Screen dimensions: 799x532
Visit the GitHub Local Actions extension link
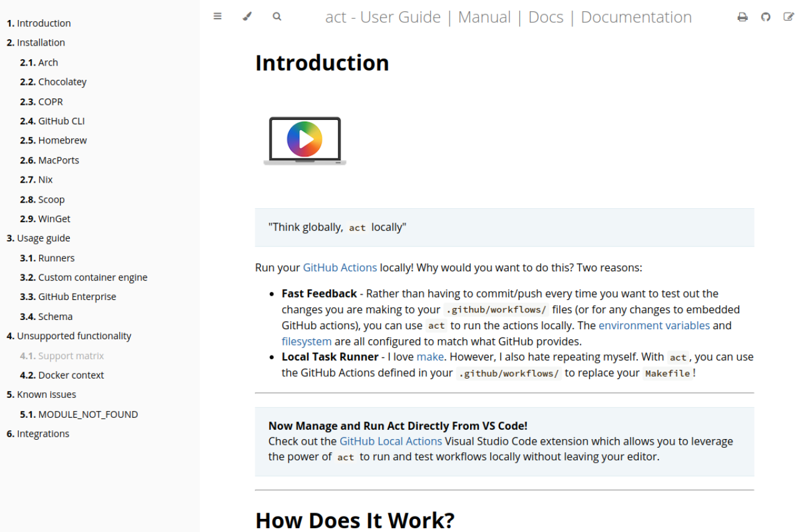pos(391,441)
